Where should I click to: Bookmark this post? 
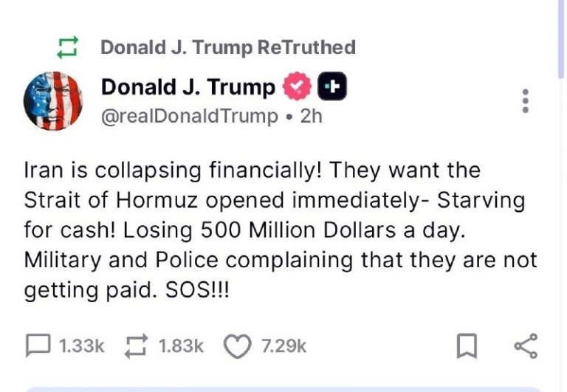467,346
